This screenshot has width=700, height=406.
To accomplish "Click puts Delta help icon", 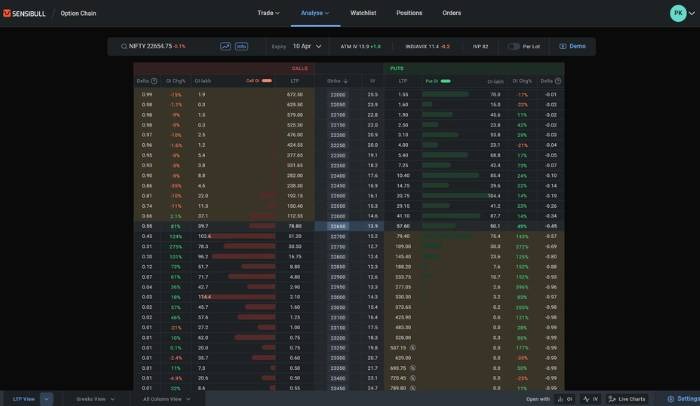I will (561, 81).
